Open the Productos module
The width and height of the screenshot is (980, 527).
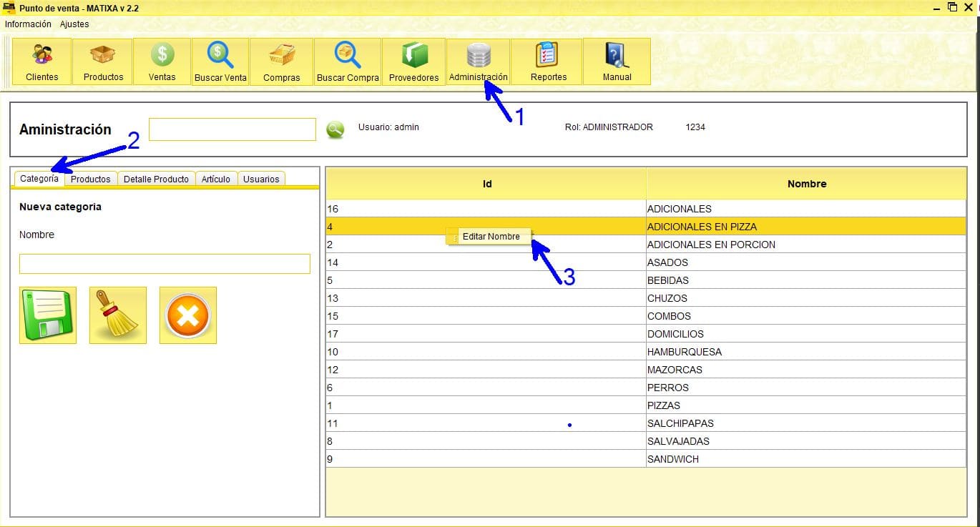point(102,61)
